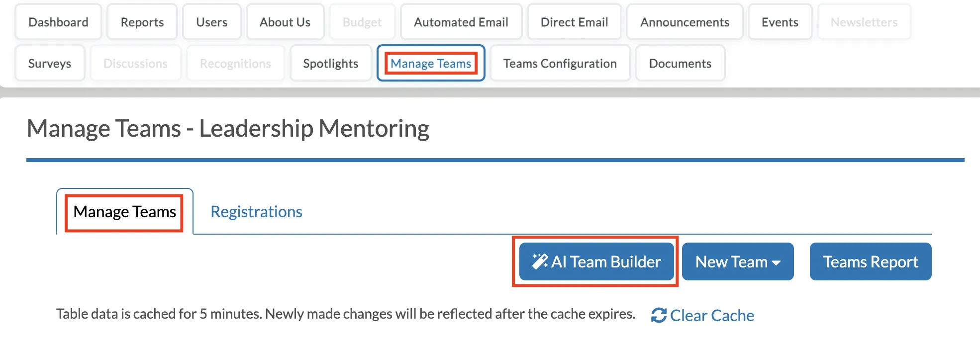Switch to the Registrations tab
Screen dimensions: 980x344
(x=256, y=212)
